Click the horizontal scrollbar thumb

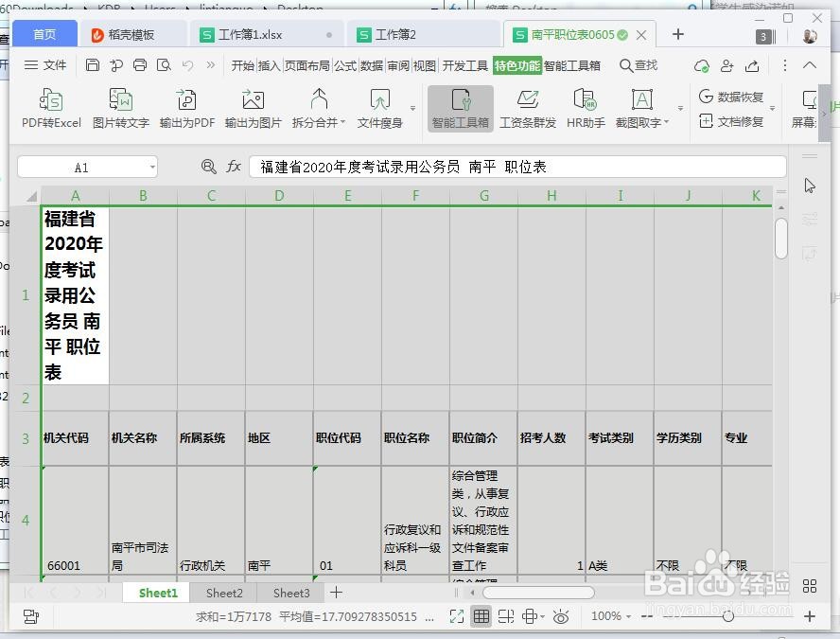[x=538, y=593]
